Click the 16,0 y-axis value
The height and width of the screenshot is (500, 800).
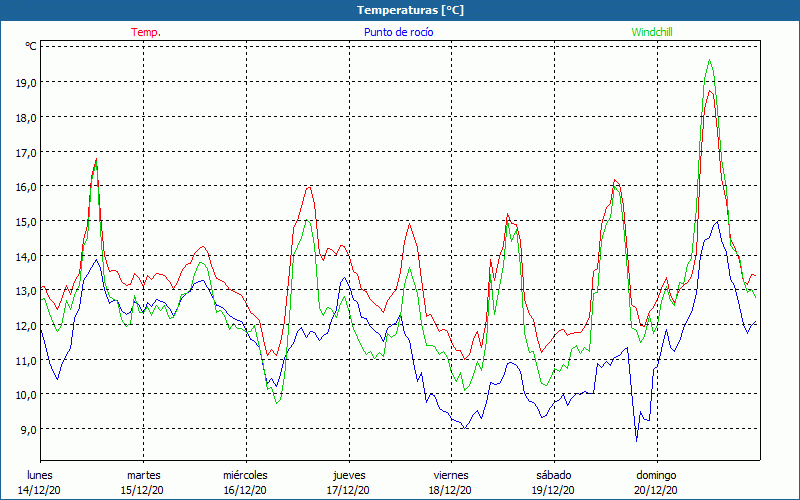[x=26, y=187]
